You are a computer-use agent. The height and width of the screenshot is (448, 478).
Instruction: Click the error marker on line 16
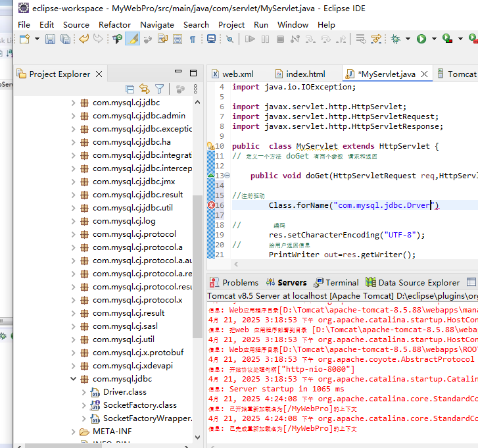(211, 205)
